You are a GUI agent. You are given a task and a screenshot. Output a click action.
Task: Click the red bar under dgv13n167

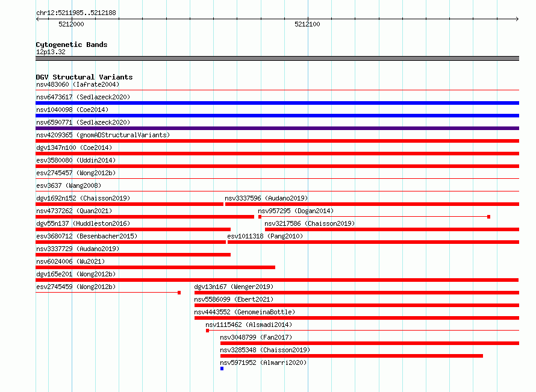point(357,293)
